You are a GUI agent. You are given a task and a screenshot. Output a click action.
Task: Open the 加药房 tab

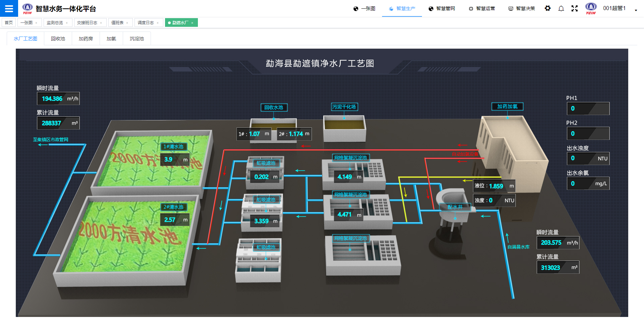pyautogui.click(x=86, y=39)
